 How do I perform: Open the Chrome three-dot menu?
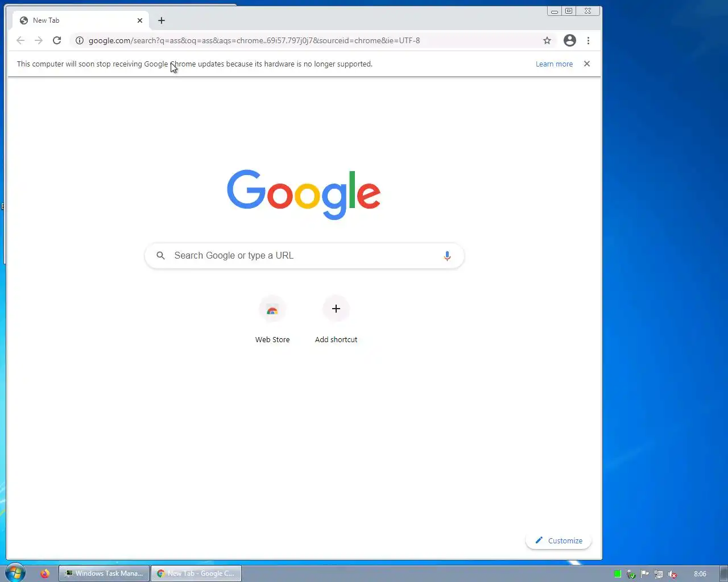pyautogui.click(x=588, y=40)
